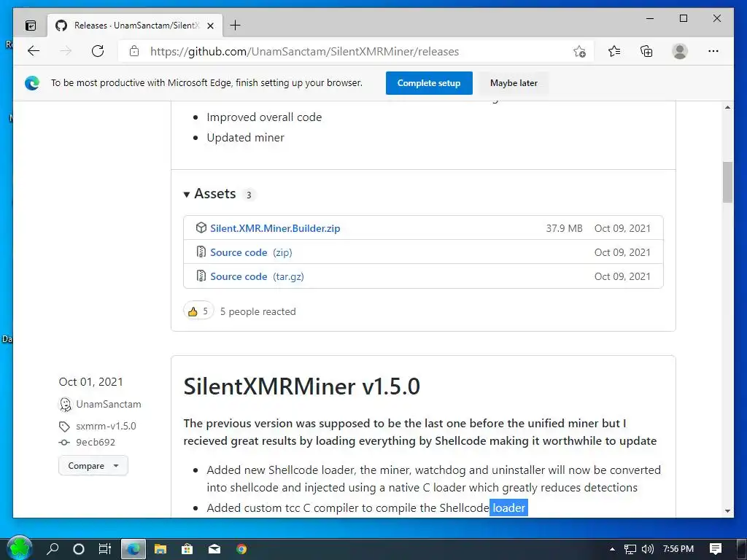View site information lock icon
This screenshot has height=560, width=747.
134,51
